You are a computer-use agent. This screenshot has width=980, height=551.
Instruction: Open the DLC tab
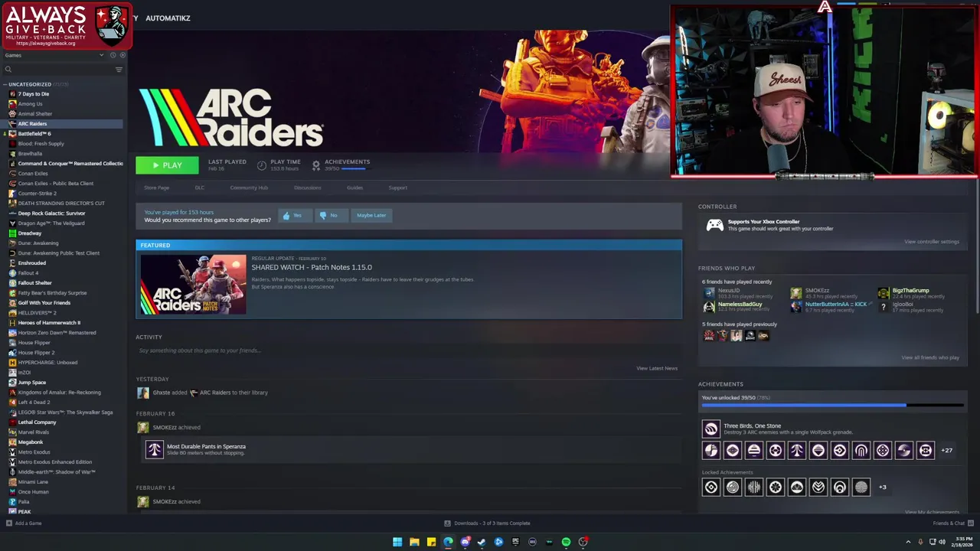click(x=199, y=187)
